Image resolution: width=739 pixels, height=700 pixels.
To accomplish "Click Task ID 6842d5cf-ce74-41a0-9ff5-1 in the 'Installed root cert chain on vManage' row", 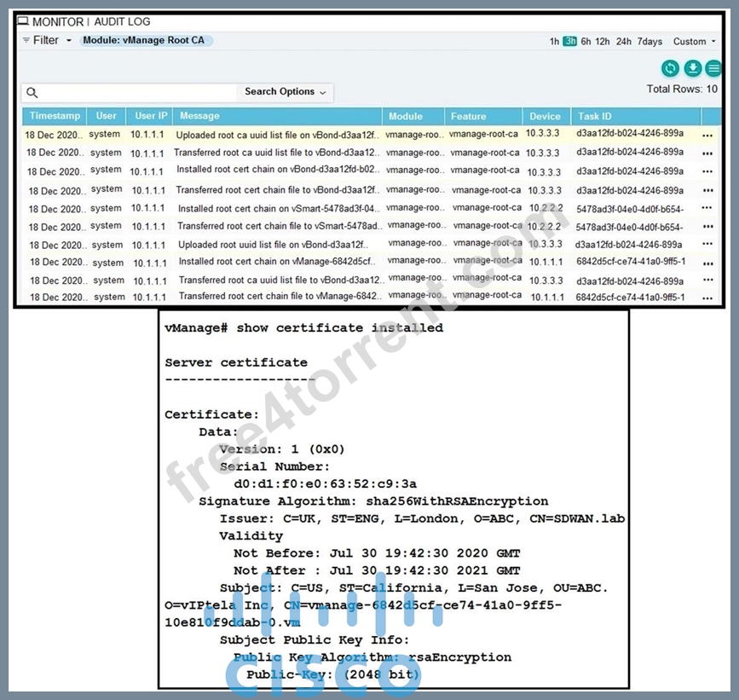I will (631, 261).
